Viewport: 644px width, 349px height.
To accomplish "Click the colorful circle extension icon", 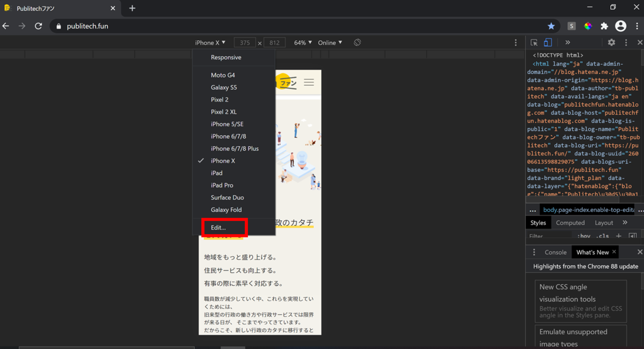I will 588,26.
